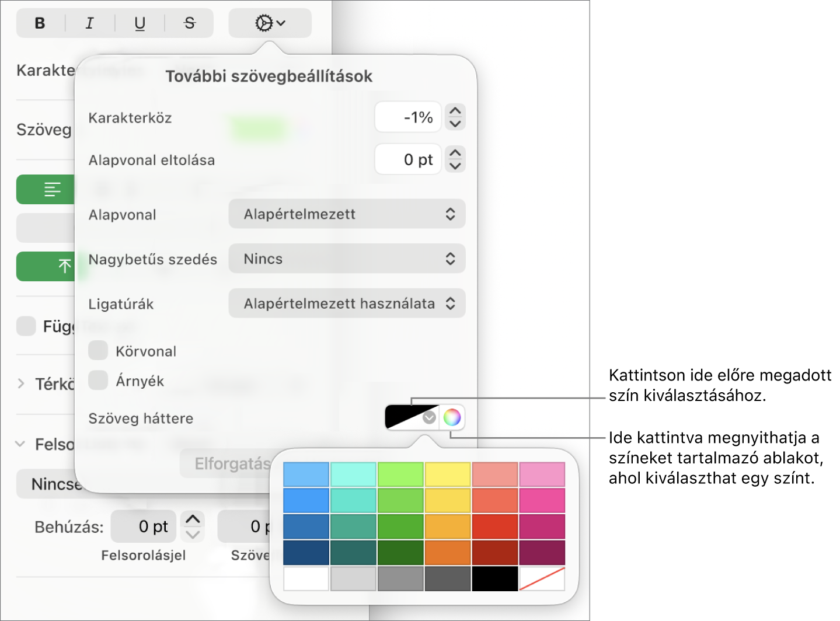Image resolution: width=840 pixels, height=621 pixels.
Task: Enable the Körvonal checkbox
Action: pos(98,351)
